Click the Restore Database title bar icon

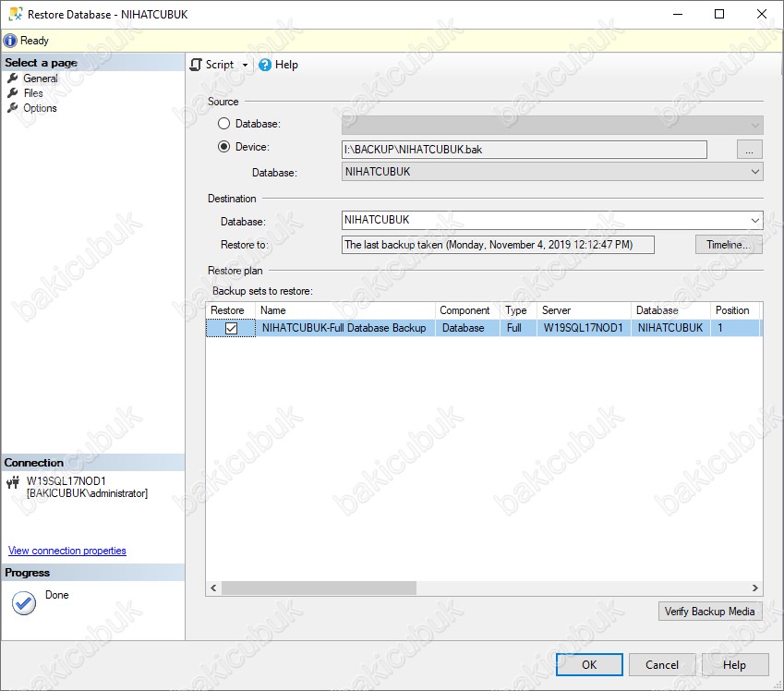click(x=16, y=14)
